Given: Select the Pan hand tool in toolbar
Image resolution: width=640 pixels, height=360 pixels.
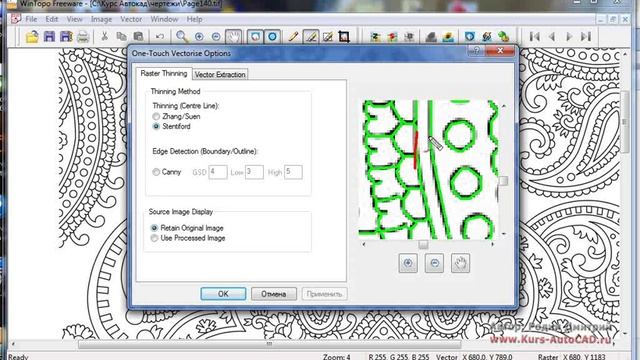Looking at the screenshot, I should (233, 37).
